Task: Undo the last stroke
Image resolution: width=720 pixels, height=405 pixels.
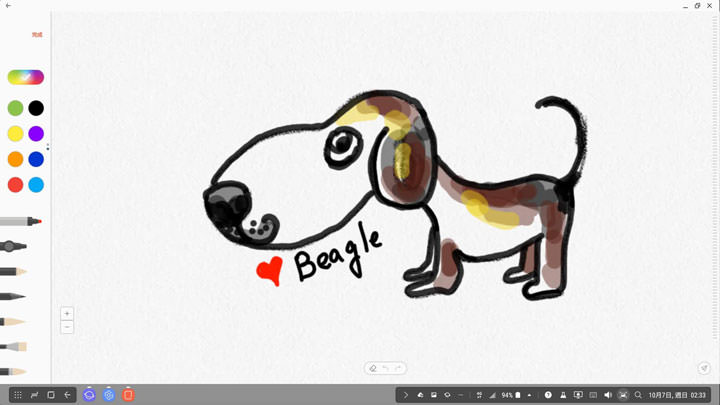Action: pyautogui.click(x=386, y=368)
